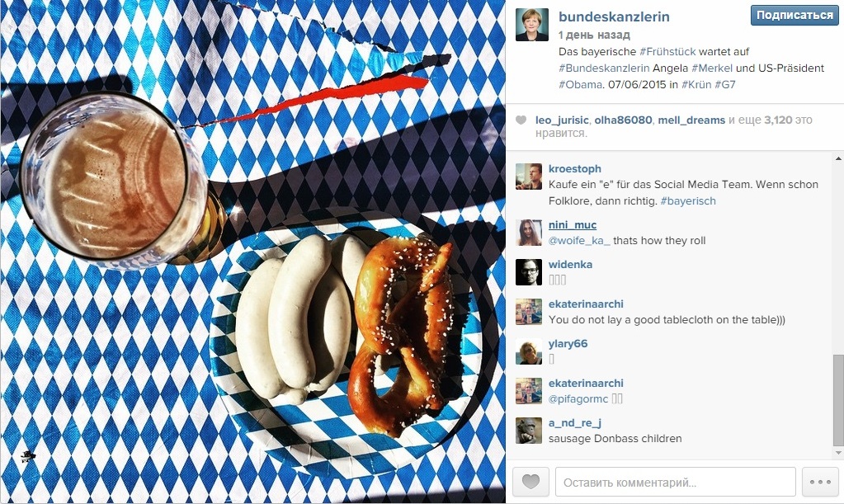Open the #G7 hashtag link
Image resolution: width=844 pixels, height=504 pixels.
coord(724,84)
